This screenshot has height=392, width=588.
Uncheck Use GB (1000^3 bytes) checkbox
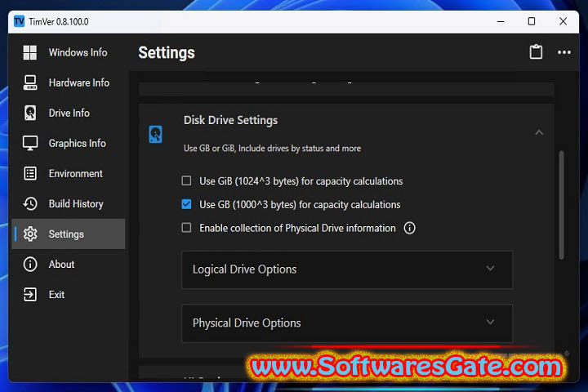coord(186,204)
